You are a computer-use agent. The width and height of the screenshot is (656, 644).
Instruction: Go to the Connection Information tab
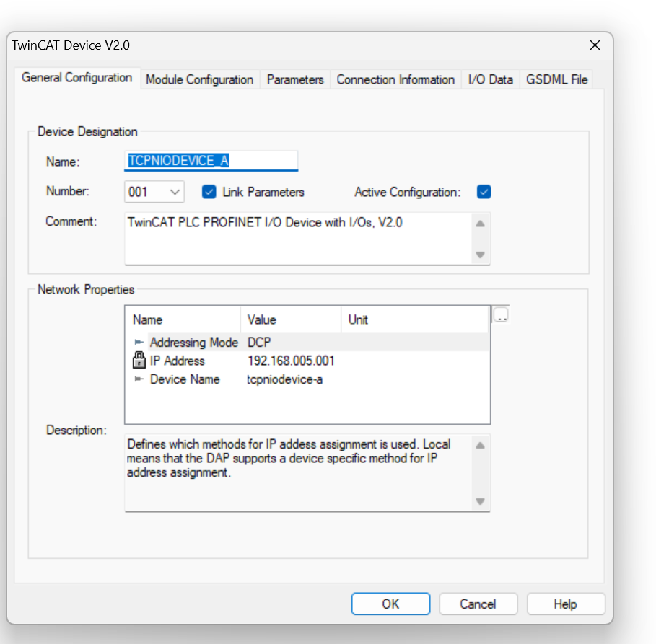tap(395, 79)
